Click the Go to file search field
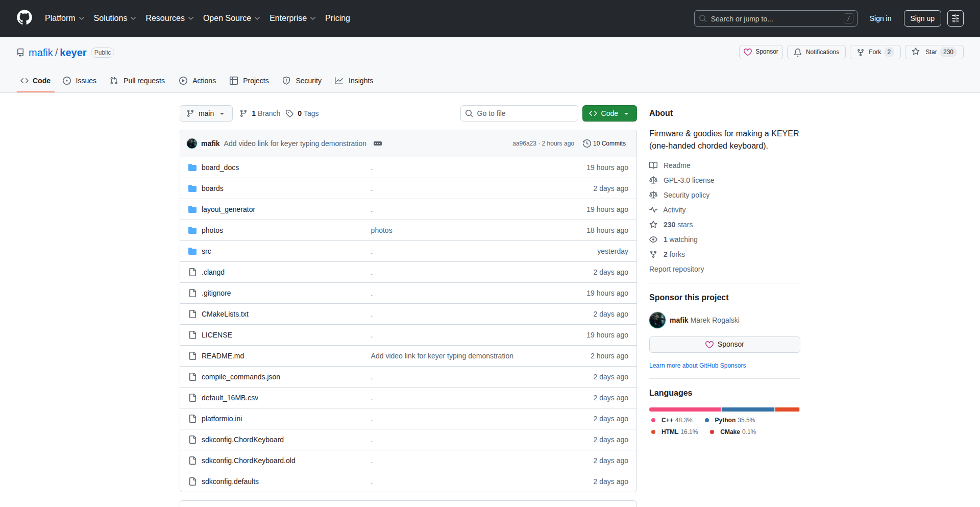The width and height of the screenshot is (980, 507). click(x=519, y=113)
